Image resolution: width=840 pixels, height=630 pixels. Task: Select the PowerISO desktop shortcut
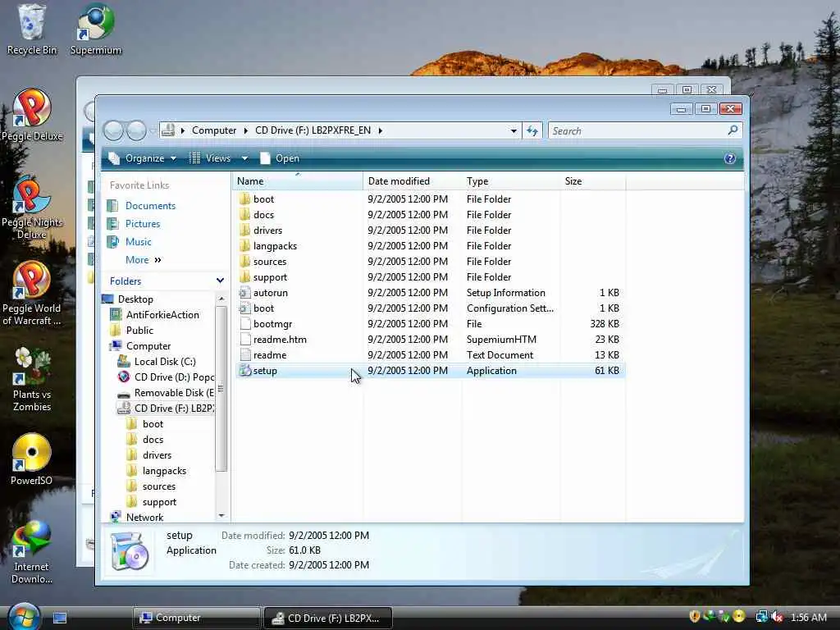coord(32,459)
